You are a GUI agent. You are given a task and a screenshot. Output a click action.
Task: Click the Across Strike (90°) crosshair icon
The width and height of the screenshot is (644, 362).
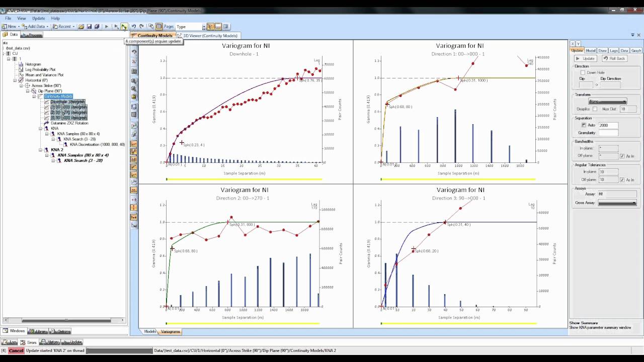[x=27, y=85]
